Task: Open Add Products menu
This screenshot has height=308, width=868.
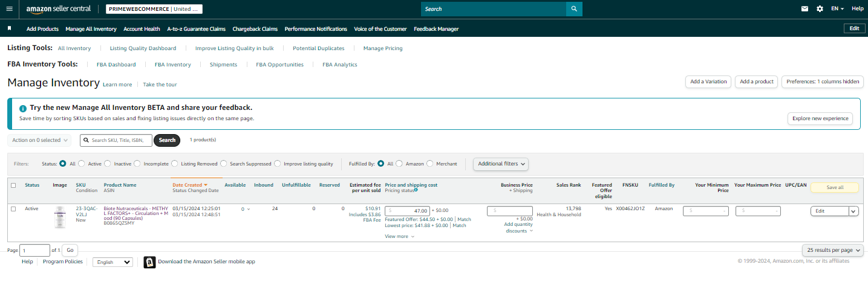Action: pyautogui.click(x=42, y=29)
